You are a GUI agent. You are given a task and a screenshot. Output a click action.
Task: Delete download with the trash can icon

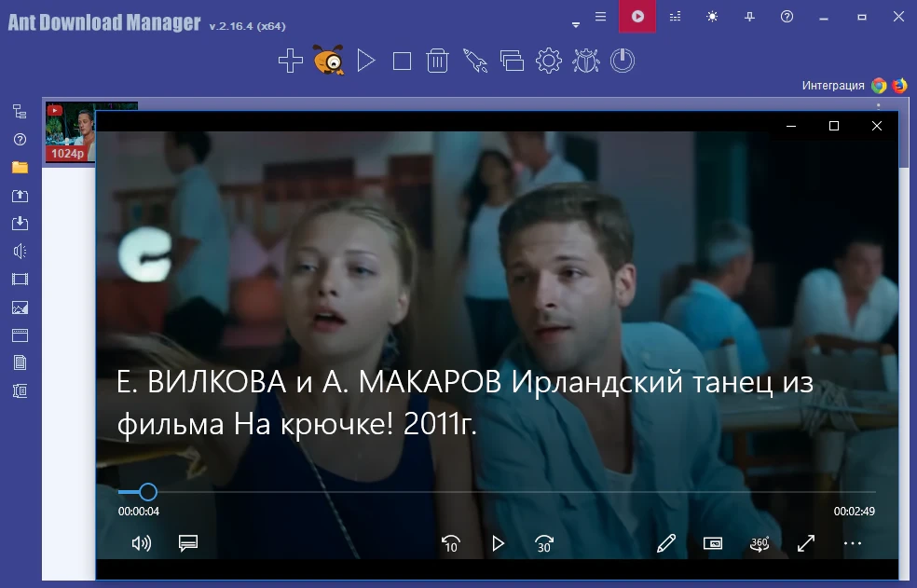437,61
